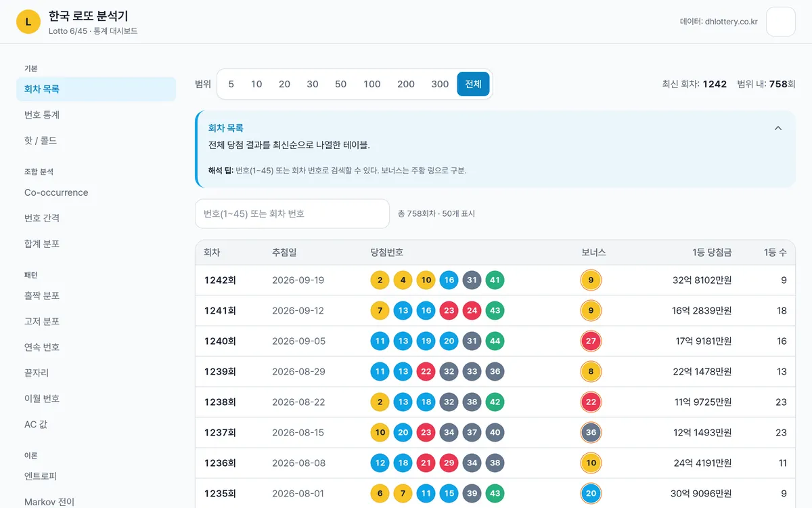Image resolution: width=812 pixels, height=508 pixels.
Task: Click ball 2 in row 1242회
Action: click(380, 280)
